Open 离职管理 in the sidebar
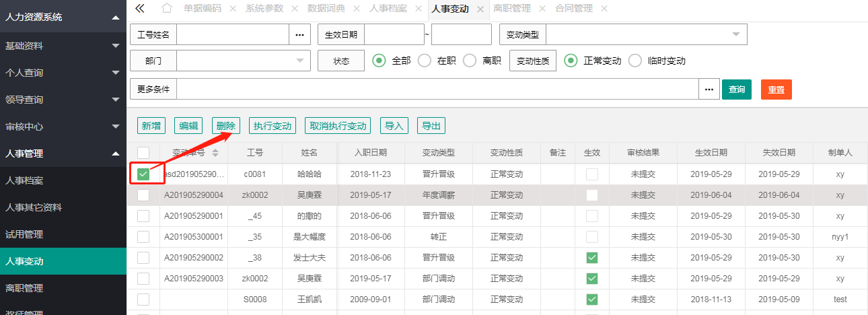This screenshot has width=868, height=315. 24,288
